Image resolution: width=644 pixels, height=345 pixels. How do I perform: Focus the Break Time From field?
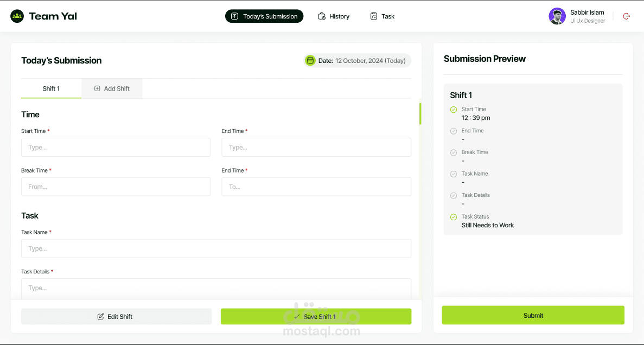(x=116, y=187)
